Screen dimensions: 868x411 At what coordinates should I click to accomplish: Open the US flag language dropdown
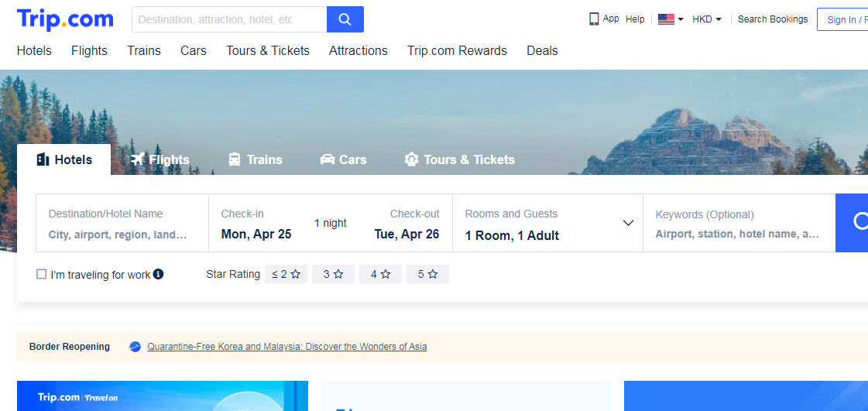point(671,19)
